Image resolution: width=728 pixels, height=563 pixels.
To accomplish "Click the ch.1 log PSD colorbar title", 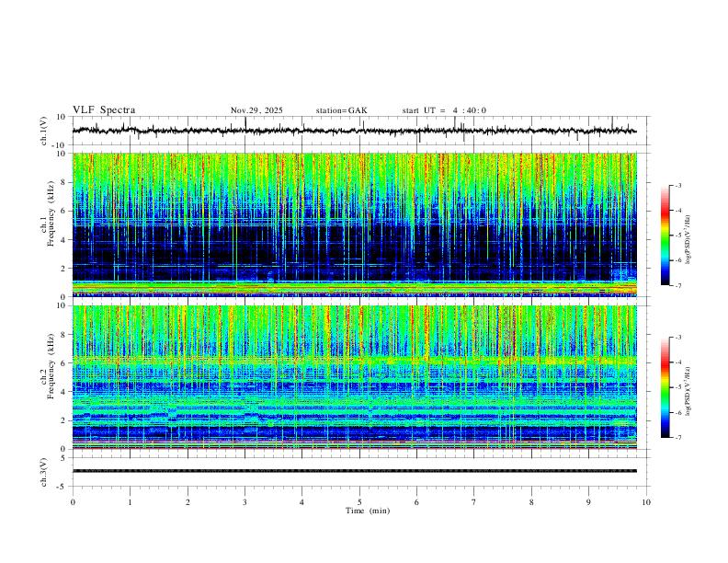I will coord(688,240).
